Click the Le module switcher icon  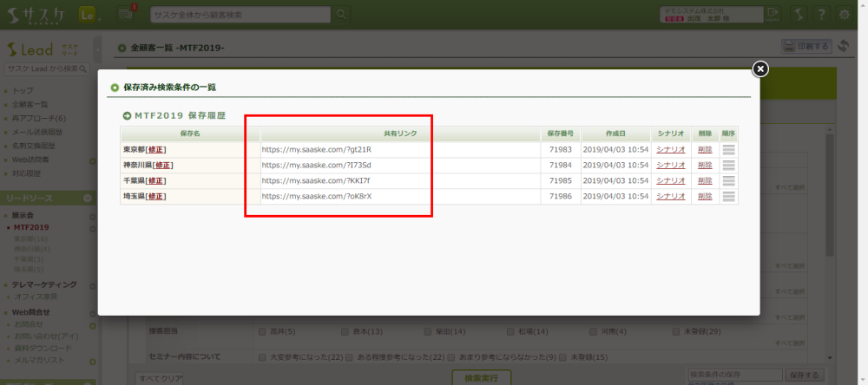pos(87,15)
